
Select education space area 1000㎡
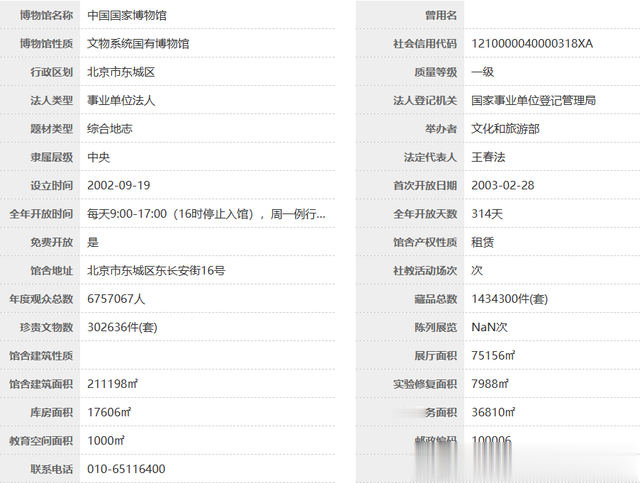[x=106, y=441]
